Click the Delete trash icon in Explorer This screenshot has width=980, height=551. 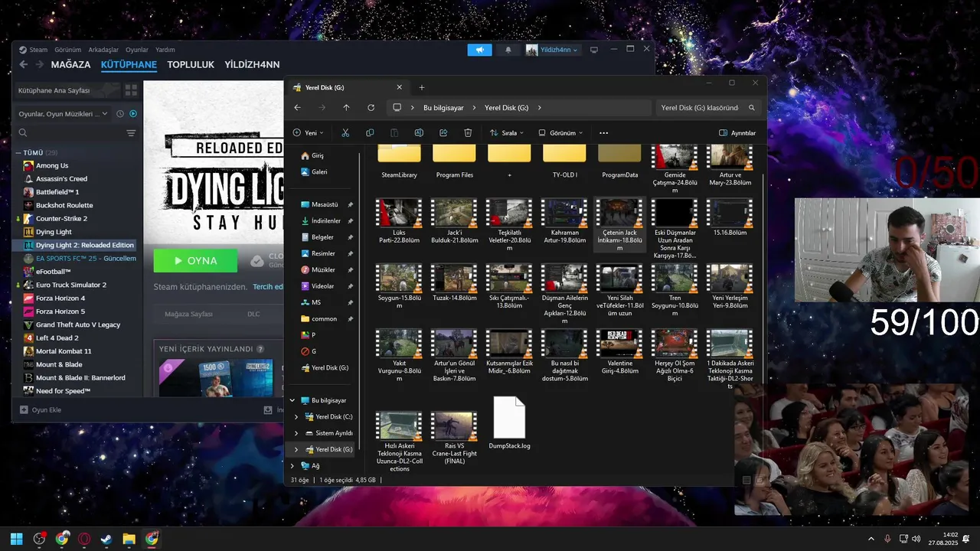coord(468,132)
